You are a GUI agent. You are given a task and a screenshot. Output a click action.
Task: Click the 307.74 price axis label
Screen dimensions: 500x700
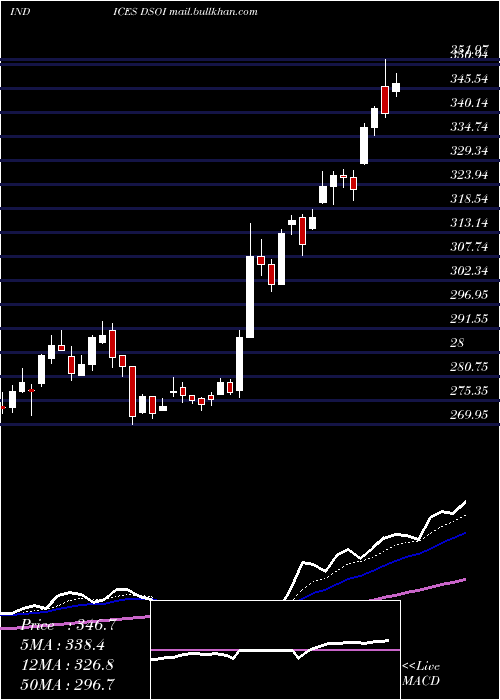click(469, 247)
